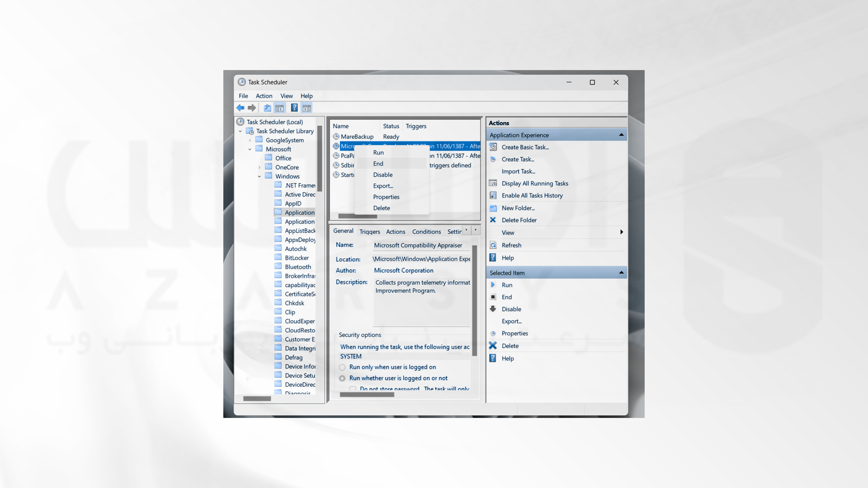Open the File menu
The height and width of the screenshot is (488, 868).
(243, 96)
